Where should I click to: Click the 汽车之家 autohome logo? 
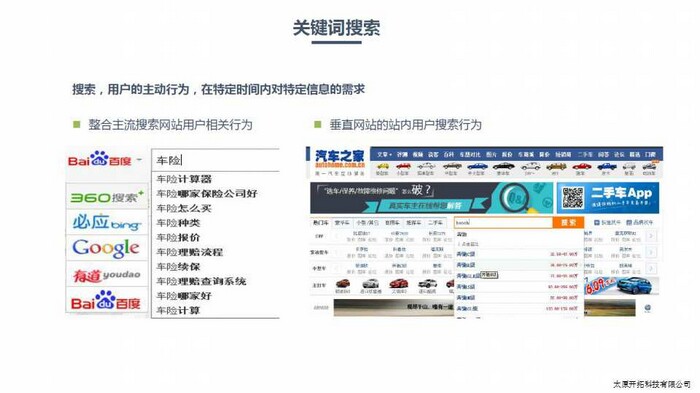coord(340,159)
